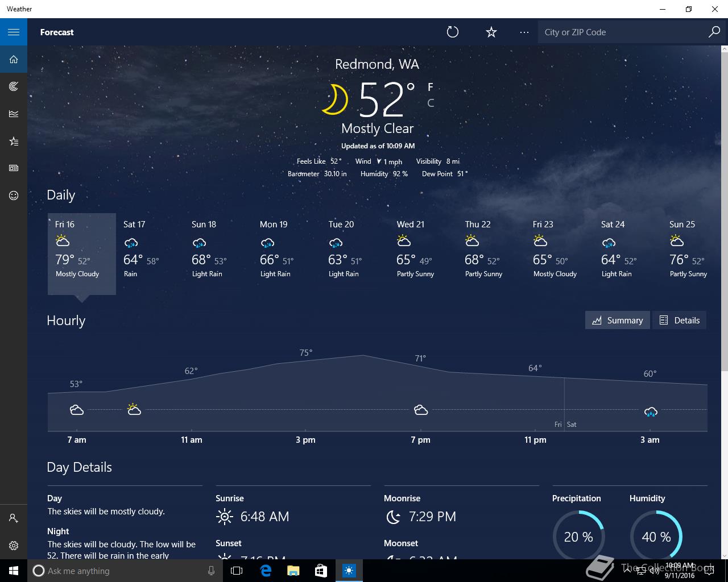Open Windows Store from taskbar
The image size is (728, 582).
click(x=321, y=571)
